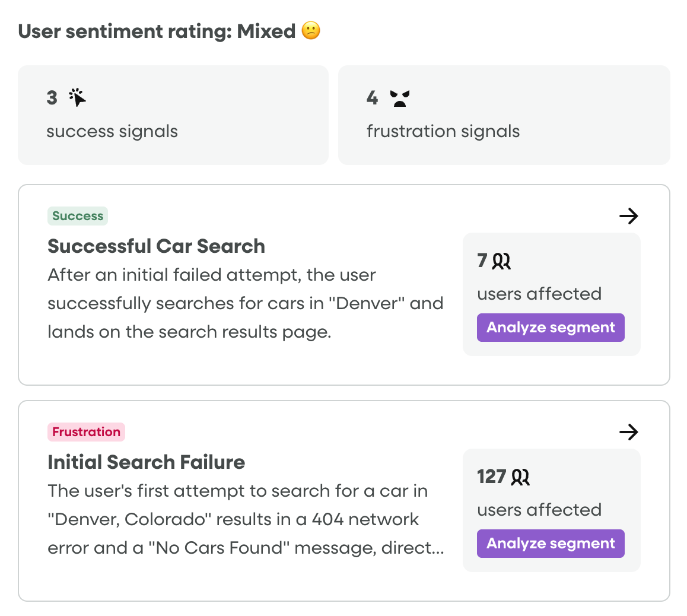Screen dimensions: 687x616
Task: Click the users icon next to 127
Action: pyautogui.click(x=520, y=477)
